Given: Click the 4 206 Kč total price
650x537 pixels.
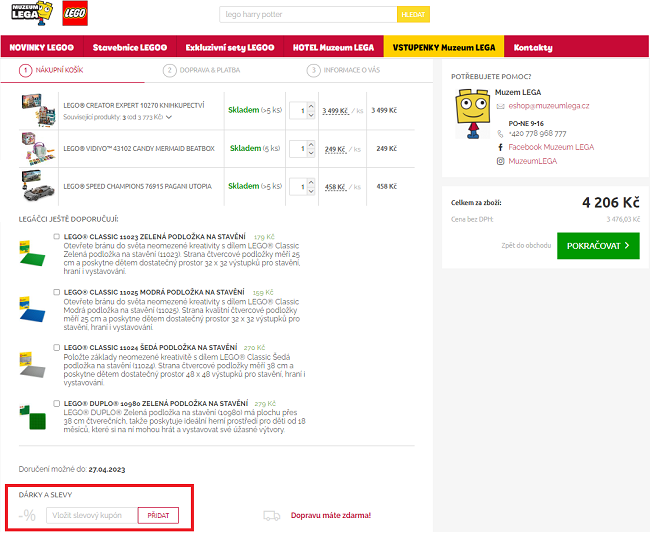Looking at the screenshot, I should pyautogui.click(x=611, y=202).
